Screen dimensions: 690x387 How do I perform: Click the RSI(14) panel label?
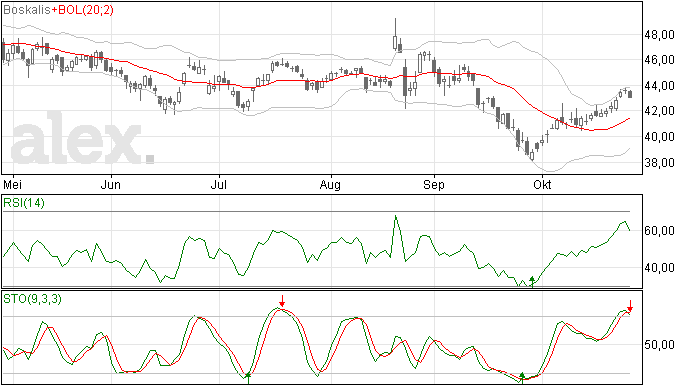pyautogui.click(x=24, y=203)
